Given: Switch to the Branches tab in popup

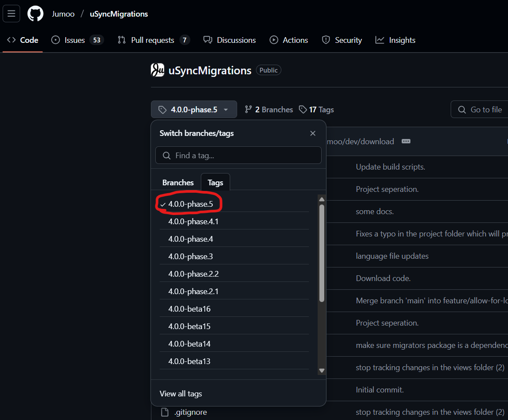Looking at the screenshot, I should click(x=178, y=183).
